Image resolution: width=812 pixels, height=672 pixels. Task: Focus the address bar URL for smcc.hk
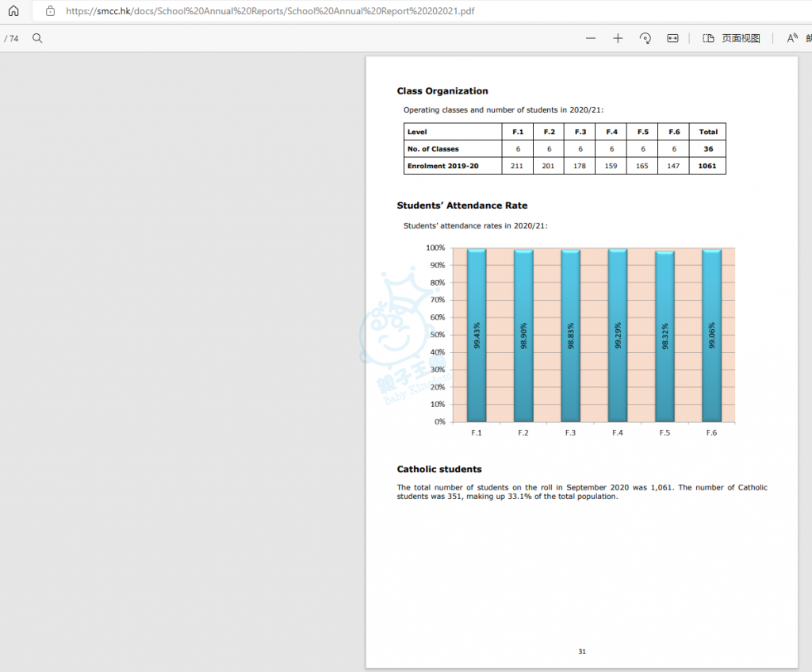click(270, 11)
